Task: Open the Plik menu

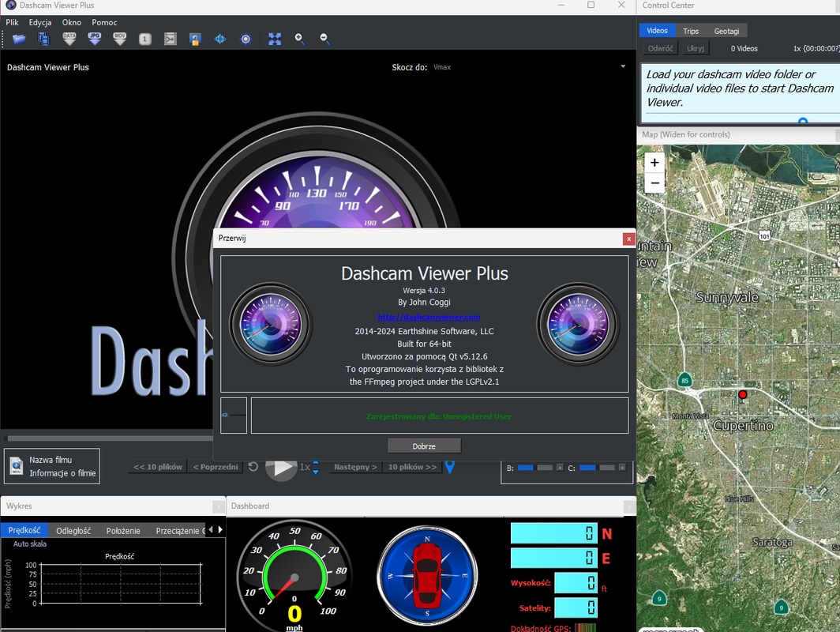Action: coord(13,22)
